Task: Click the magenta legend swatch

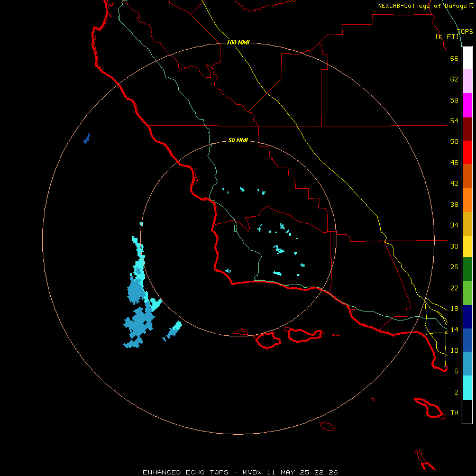Action: 467,105
